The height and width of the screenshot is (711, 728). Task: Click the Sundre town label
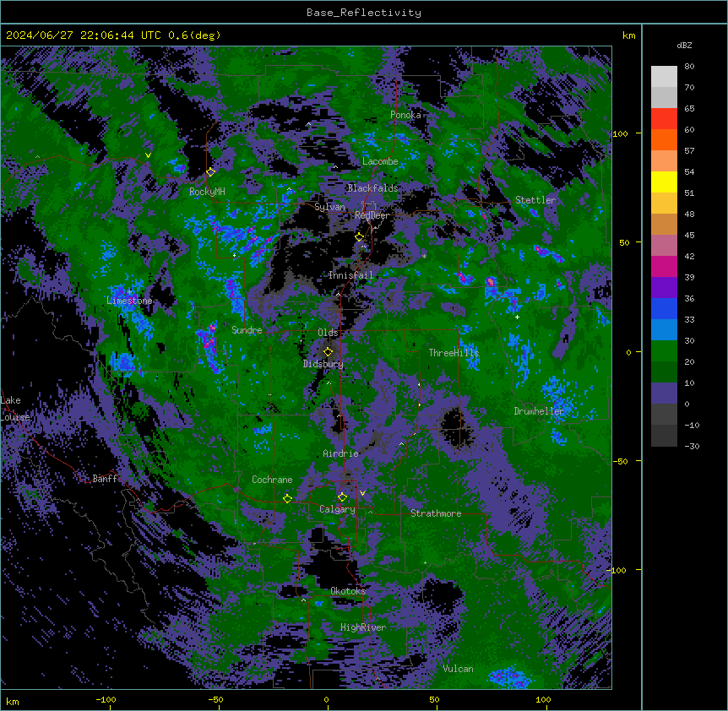247,330
